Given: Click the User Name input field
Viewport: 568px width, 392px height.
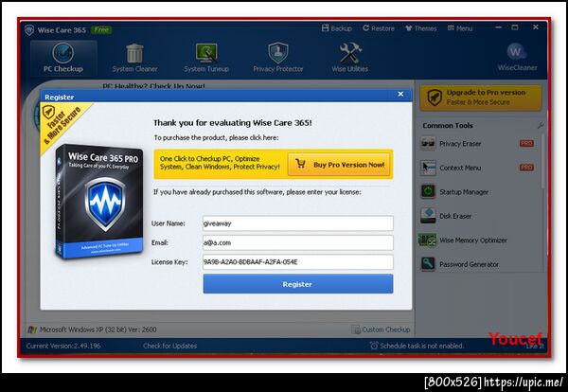Looking at the screenshot, I should pyautogui.click(x=298, y=223).
